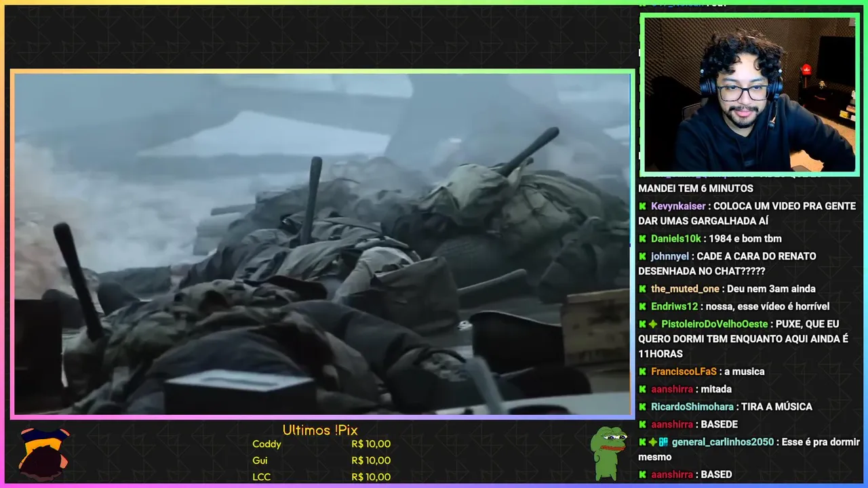
Task: Click the Kick badge beside johnnyel
Action: pos(642,256)
